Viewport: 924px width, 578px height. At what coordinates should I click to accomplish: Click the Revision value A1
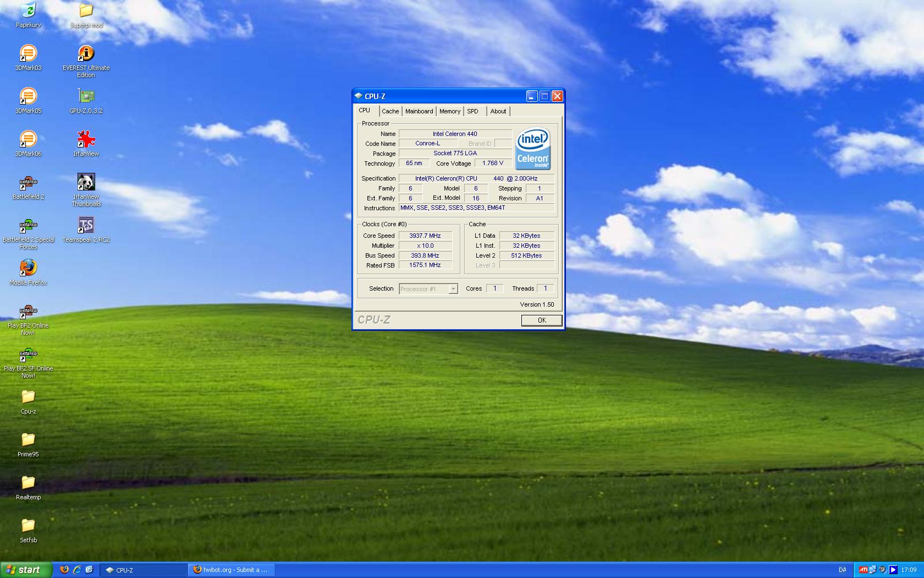(x=540, y=198)
